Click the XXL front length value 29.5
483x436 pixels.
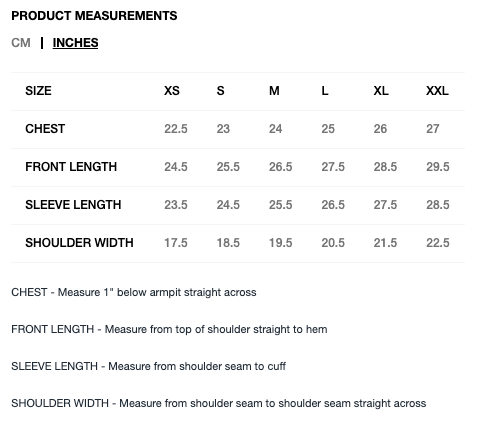[438, 167]
